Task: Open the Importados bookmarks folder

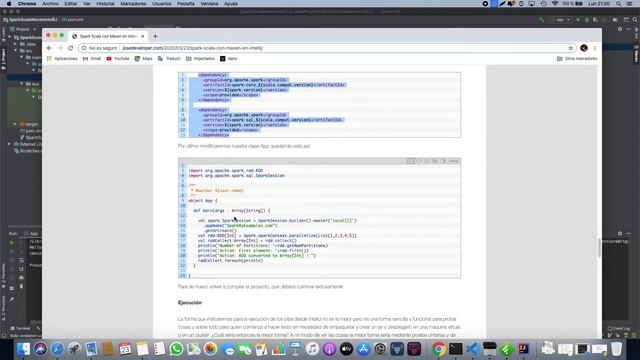Action: 200,59
